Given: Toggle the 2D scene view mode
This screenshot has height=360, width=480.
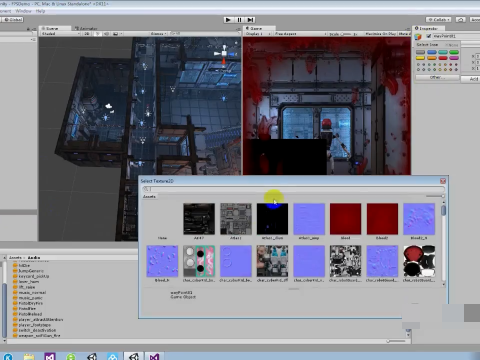Looking at the screenshot, I should point(87,34).
